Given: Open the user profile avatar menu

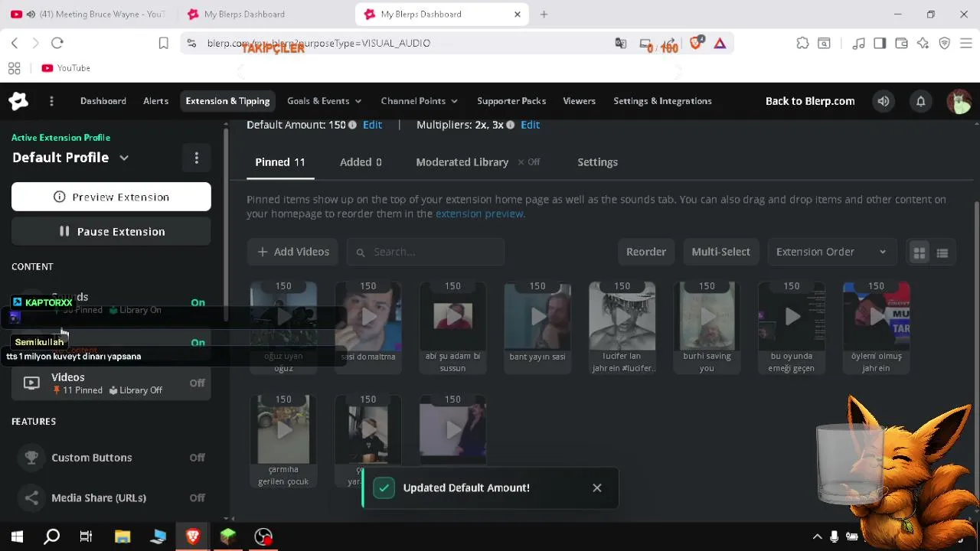Looking at the screenshot, I should [959, 101].
